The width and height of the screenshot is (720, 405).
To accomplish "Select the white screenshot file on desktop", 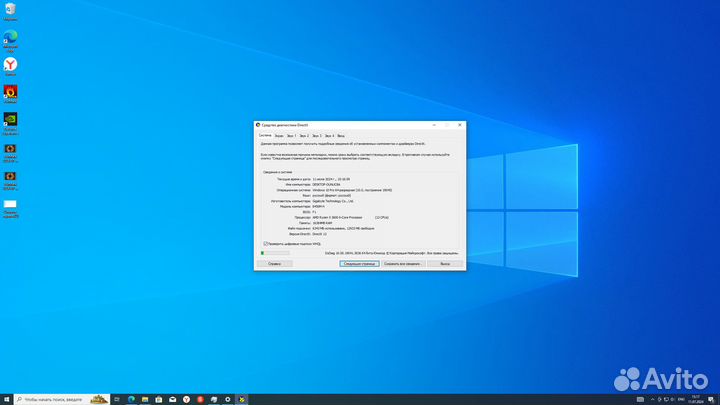I will (x=10, y=208).
